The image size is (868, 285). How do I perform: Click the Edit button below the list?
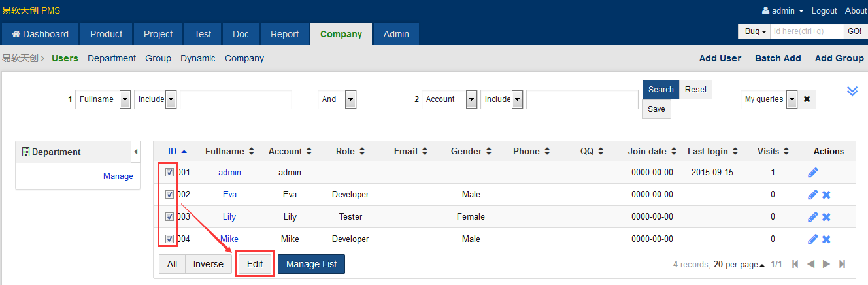pos(255,264)
